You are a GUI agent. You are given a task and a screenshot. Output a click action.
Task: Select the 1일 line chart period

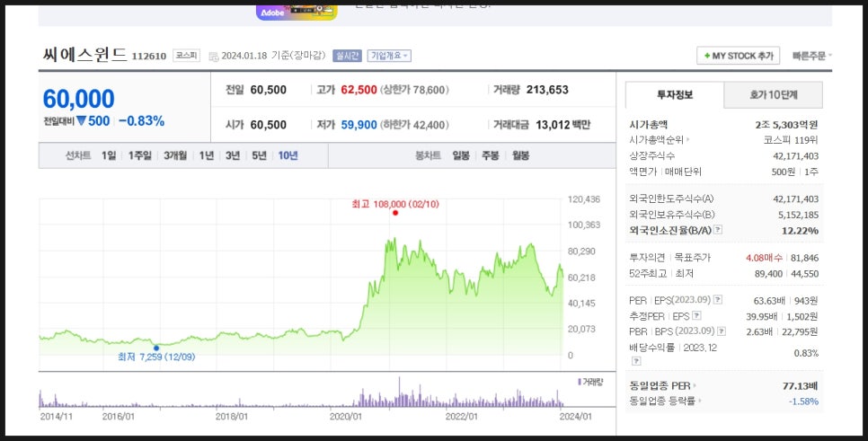tap(109, 155)
